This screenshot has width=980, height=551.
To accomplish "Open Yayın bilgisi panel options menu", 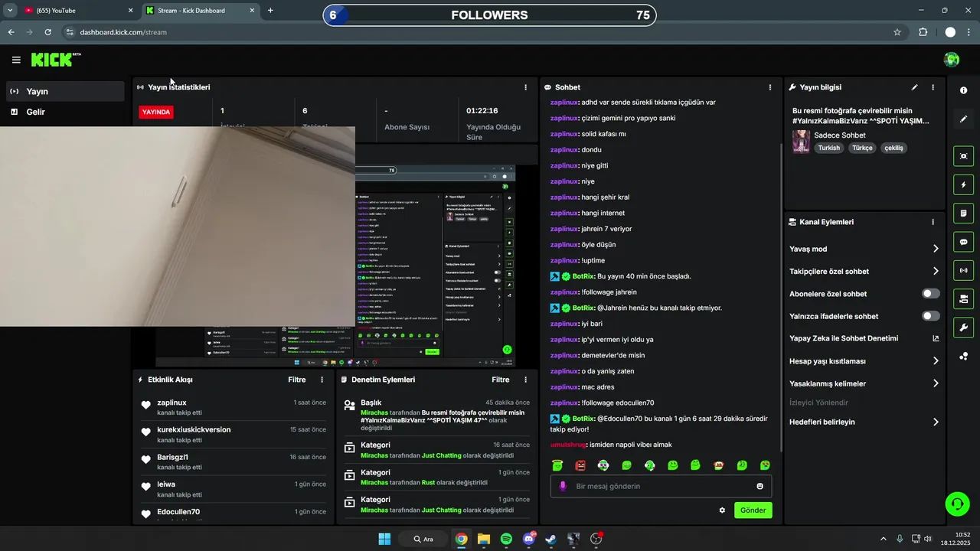I will pos(933,87).
